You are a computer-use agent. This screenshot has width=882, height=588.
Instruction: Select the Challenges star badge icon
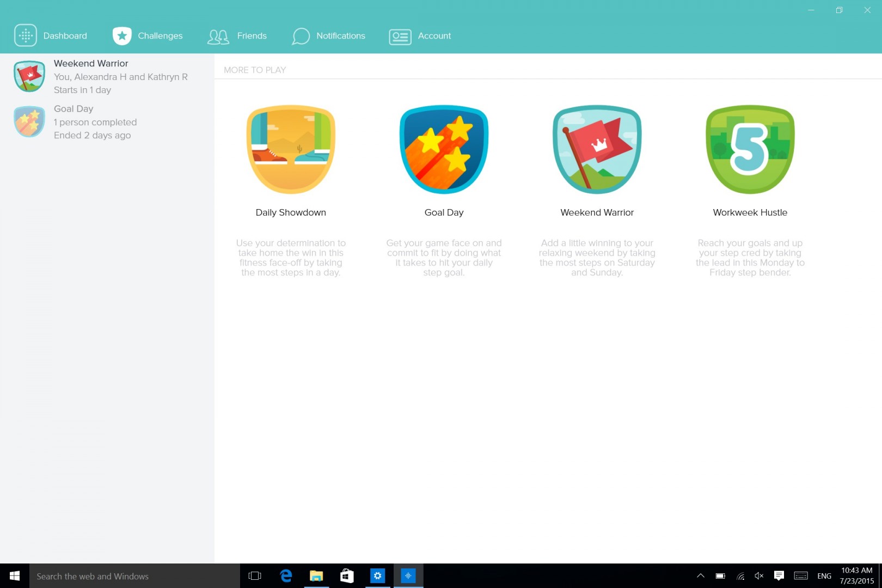[122, 35]
